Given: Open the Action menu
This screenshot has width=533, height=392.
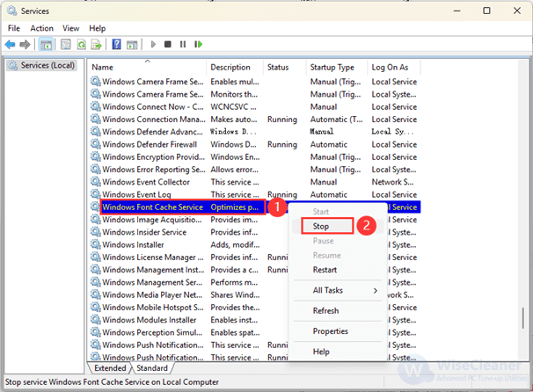Looking at the screenshot, I should (x=42, y=28).
